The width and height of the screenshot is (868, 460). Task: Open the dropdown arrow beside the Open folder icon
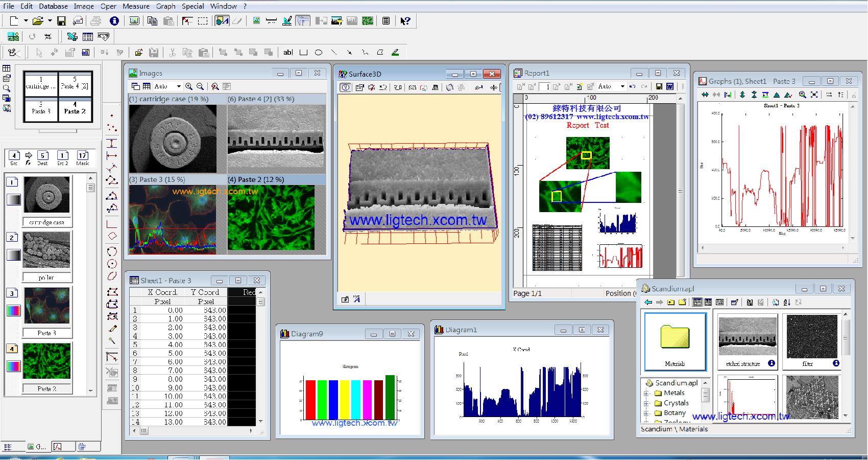click(50, 21)
